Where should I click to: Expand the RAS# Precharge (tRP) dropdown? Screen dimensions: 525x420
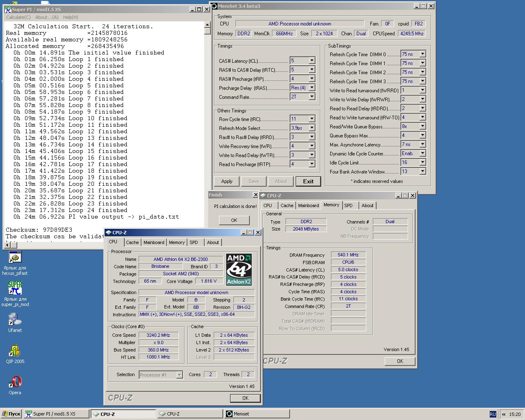(312, 79)
